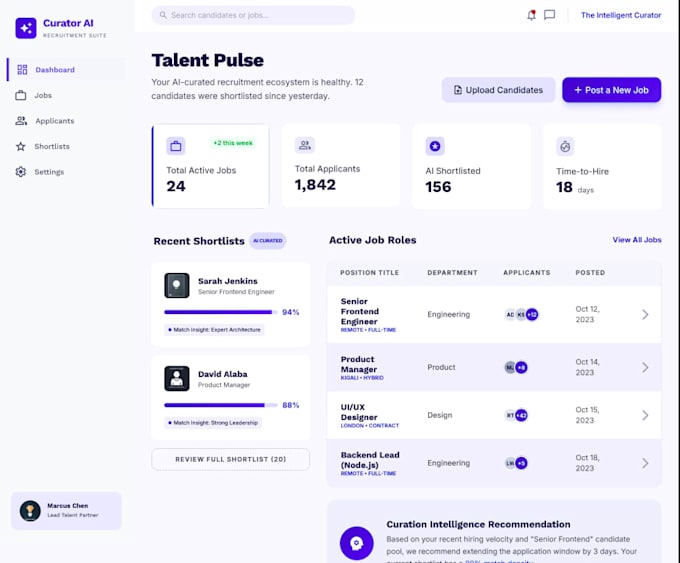
Task: Click AD avatar in Senior Frontend Engineer row
Action: tap(510, 314)
